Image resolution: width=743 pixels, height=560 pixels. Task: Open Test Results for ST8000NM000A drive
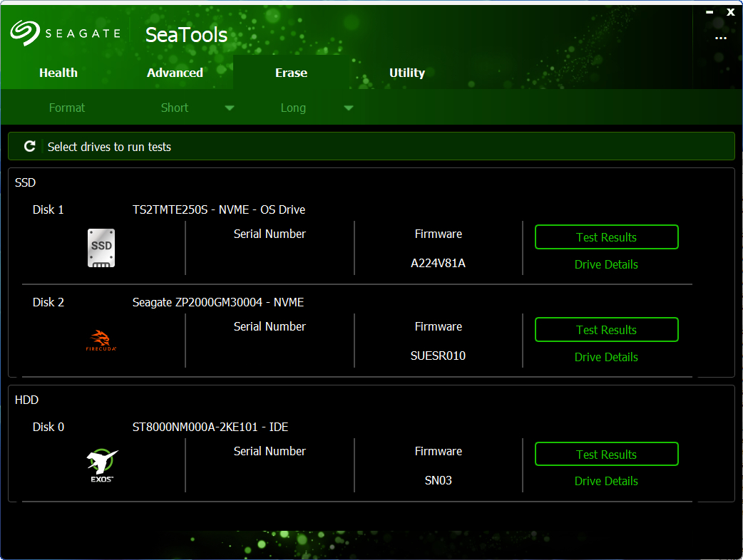pyautogui.click(x=607, y=454)
